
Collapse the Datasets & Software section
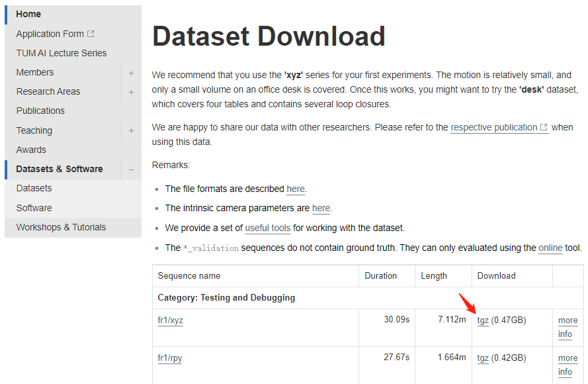click(131, 169)
